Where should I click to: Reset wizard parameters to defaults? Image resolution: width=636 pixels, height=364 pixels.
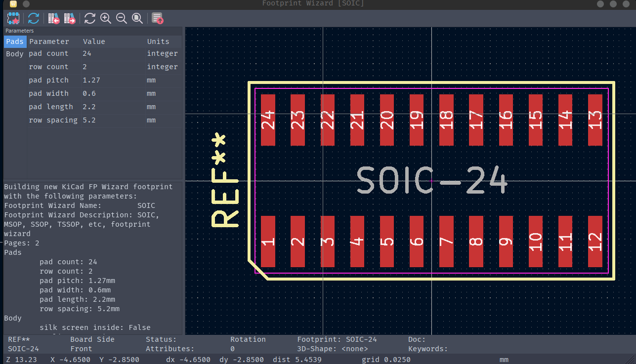click(x=34, y=19)
